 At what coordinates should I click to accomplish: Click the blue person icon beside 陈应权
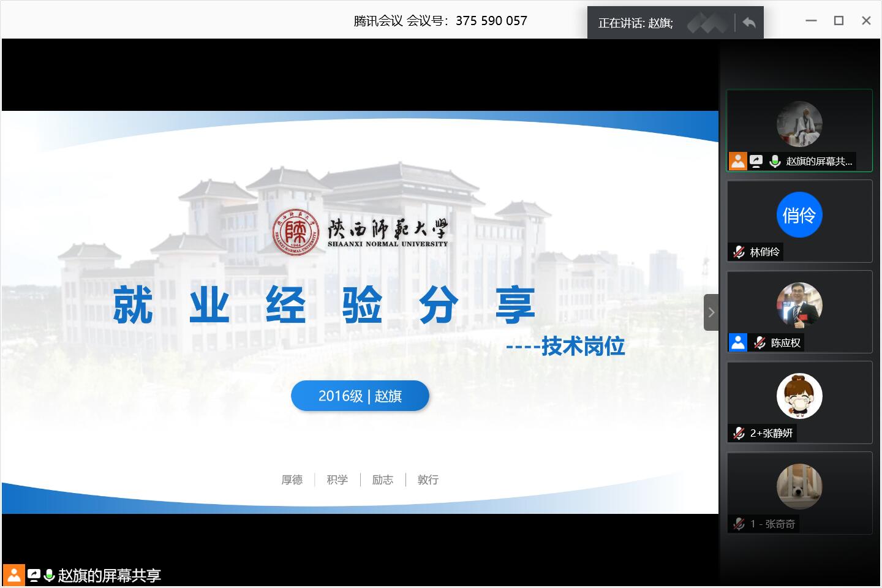pos(738,342)
